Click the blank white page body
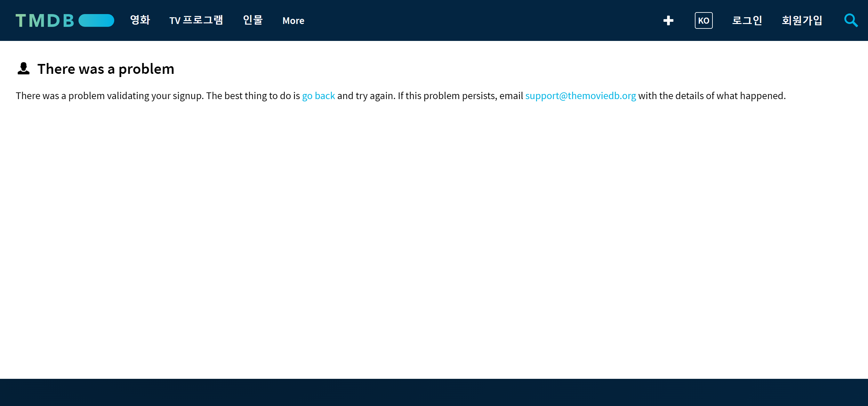The width and height of the screenshot is (868, 406). 434,236
